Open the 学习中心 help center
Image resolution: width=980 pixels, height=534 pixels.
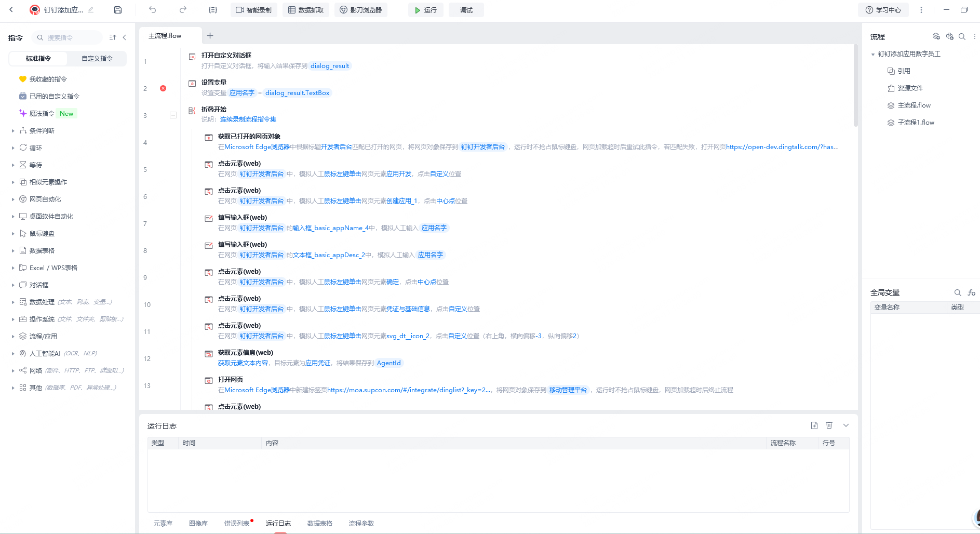pos(883,10)
